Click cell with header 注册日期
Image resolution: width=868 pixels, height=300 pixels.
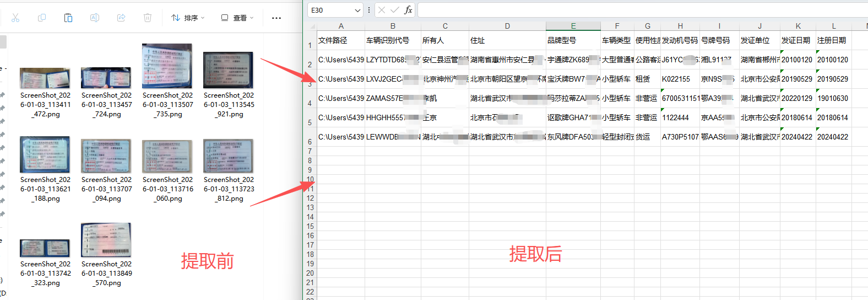834,40
